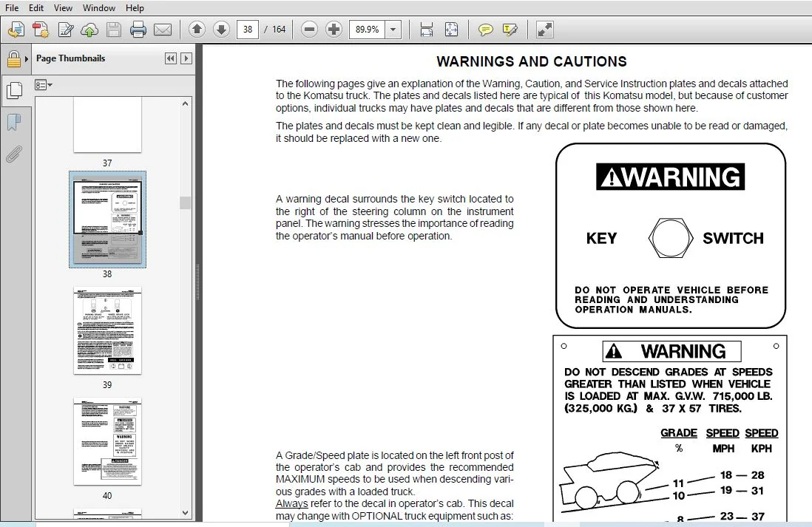Open the View menu

click(63, 8)
